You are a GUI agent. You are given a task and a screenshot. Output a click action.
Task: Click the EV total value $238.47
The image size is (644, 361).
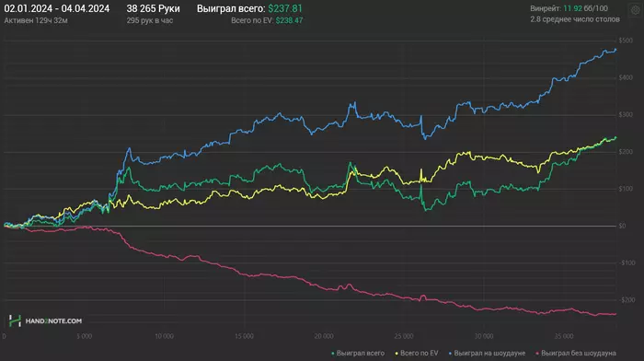(x=289, y=20)
